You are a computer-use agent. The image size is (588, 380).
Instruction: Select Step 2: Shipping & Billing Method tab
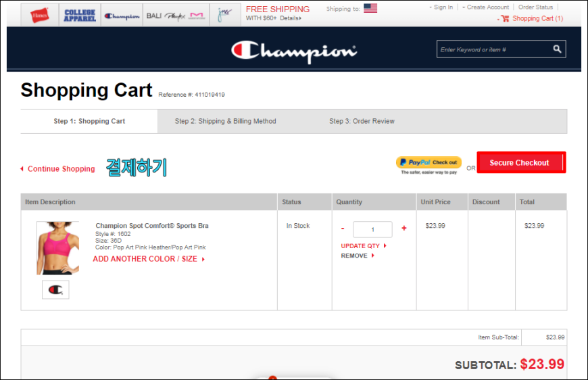point(225,121)
